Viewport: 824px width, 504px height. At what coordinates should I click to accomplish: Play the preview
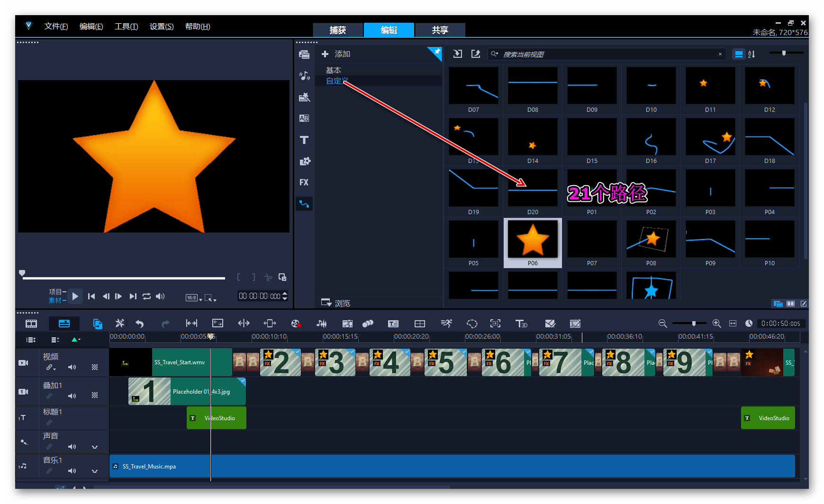point(75,296)
